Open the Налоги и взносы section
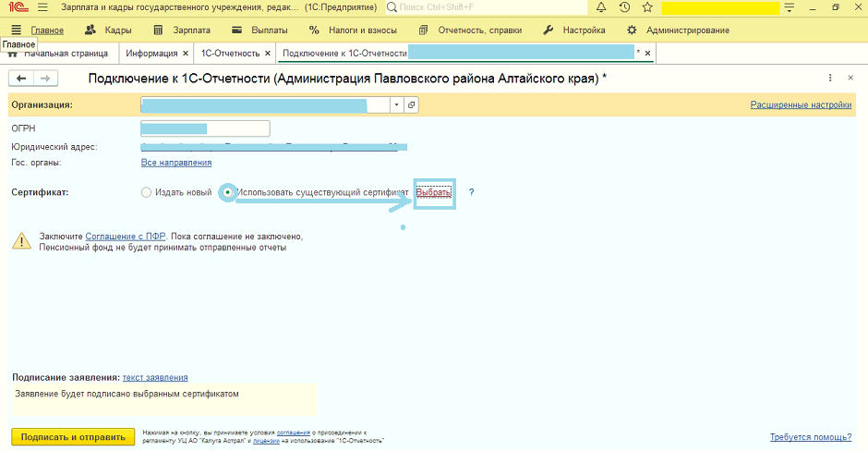The image size is (868, 451). tap(353, 30)
